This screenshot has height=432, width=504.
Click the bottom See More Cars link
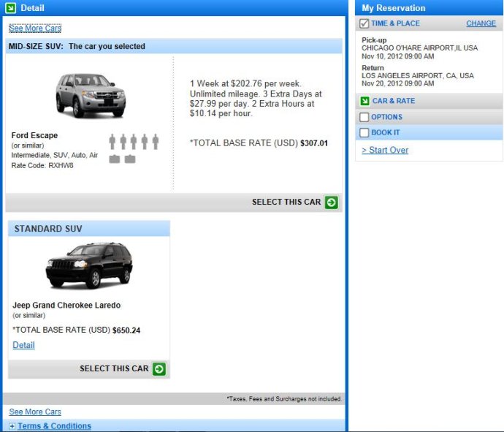tap(35, 412)
